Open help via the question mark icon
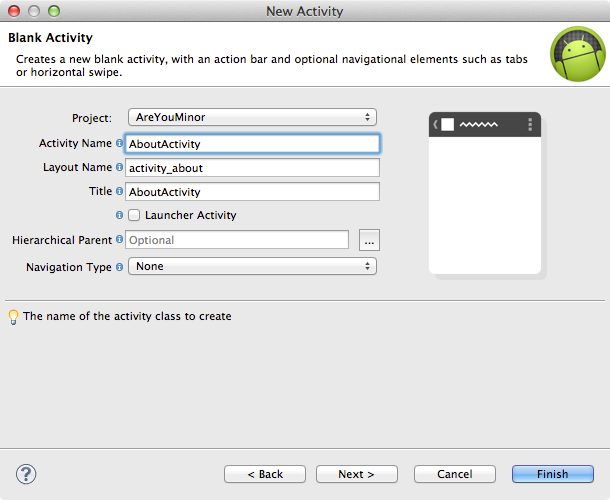Image resolution: width=610 pixels, height=500 pixels. (26, 474)
